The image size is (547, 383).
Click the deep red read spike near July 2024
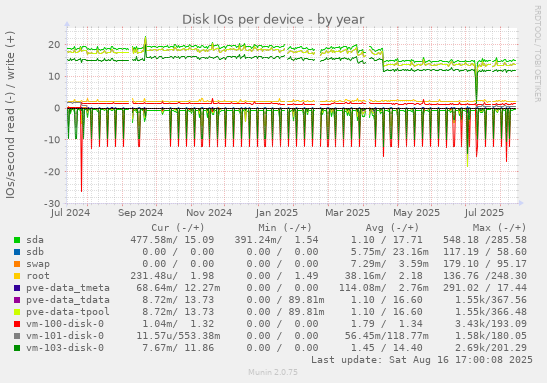[x=82, y=150]
